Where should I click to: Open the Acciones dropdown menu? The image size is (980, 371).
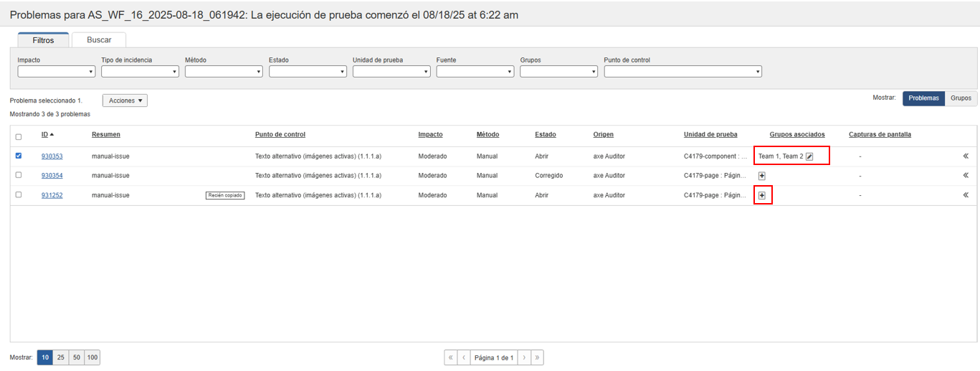(x=125, y=100)
